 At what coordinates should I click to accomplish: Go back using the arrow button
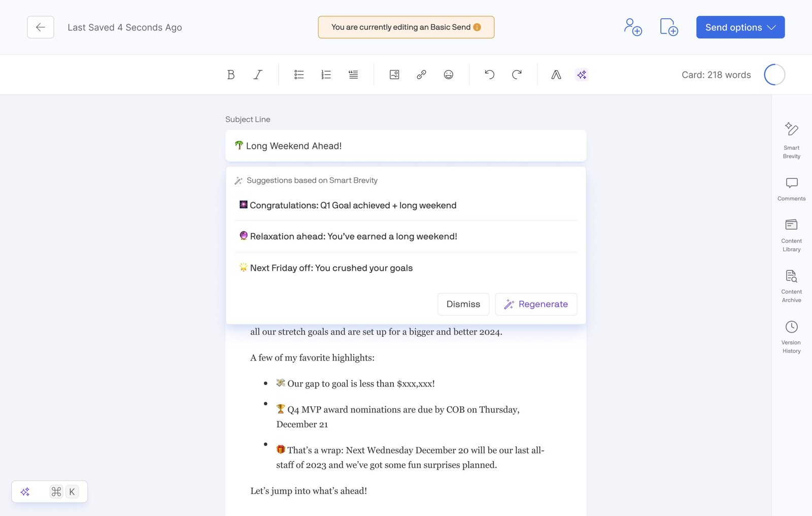[41, 27]
